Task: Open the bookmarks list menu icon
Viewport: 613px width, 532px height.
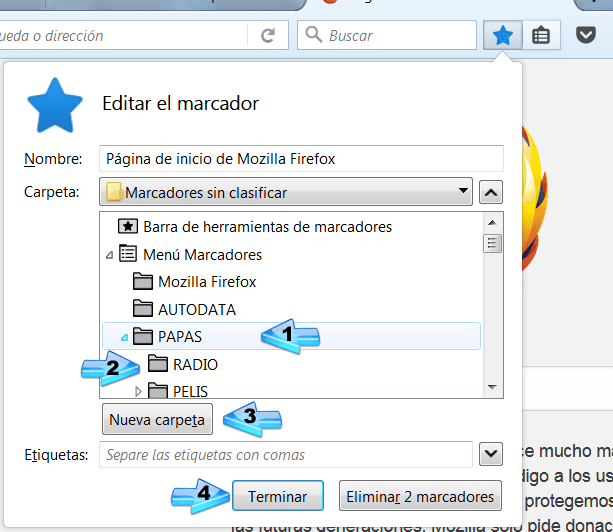Action: click(541, 36)
